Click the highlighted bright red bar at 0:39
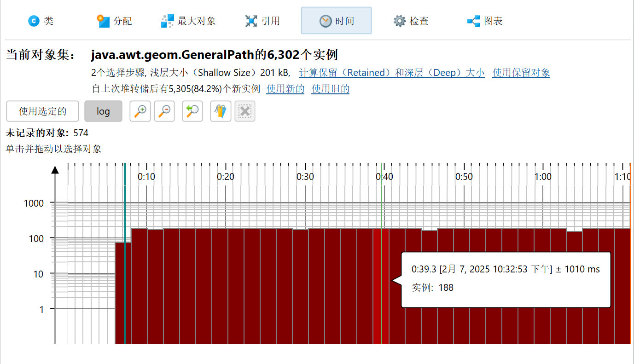 (381, 286)
